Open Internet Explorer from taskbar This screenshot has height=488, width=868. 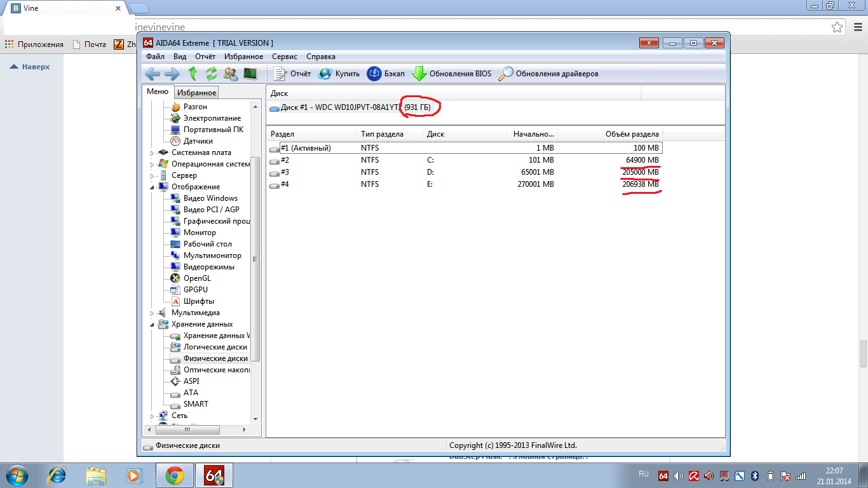(x=58, y=475)
